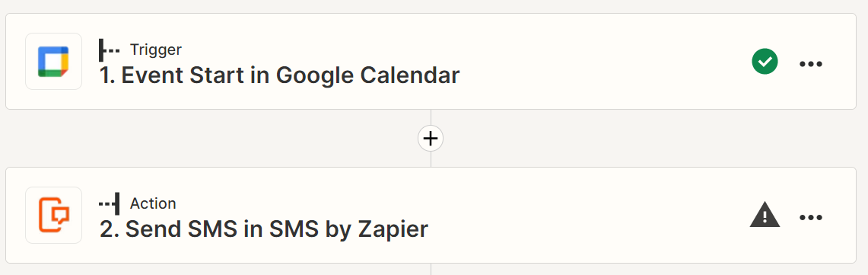Click the warning triangle on the SMS step
The height and width of the screenshot is (275, 868).
coord(765,215)
